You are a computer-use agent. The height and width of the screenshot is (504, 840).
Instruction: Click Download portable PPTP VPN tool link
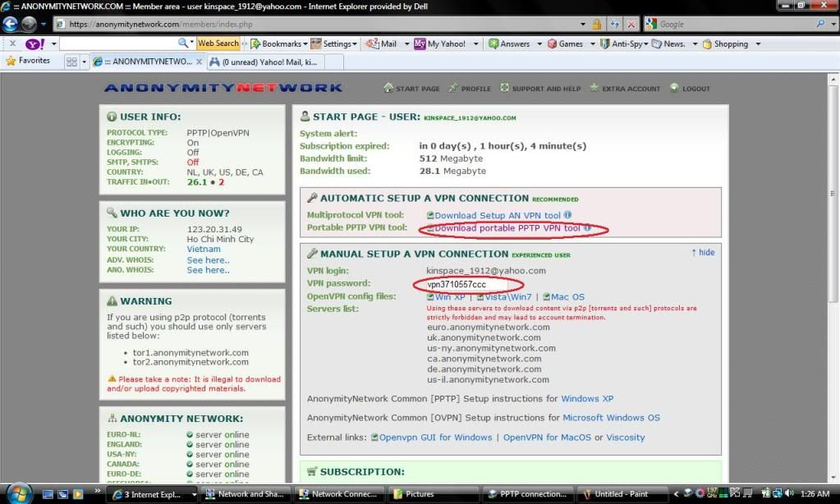coord(507,228)
